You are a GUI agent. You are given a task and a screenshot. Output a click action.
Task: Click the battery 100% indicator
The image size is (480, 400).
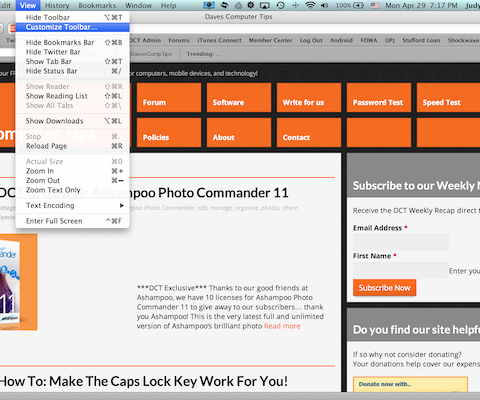(x=349, y=6)
